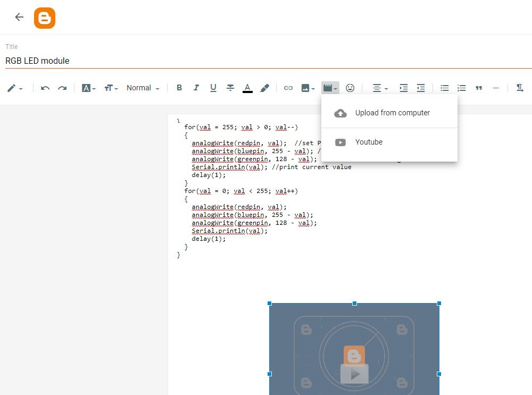Click the play button on video placeholder
Screen dimensions: 532x395
354,374
